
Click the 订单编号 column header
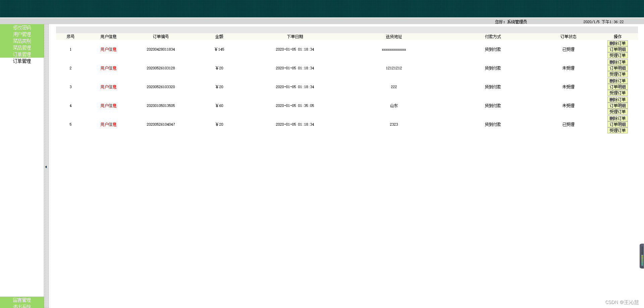coord(161,37)
